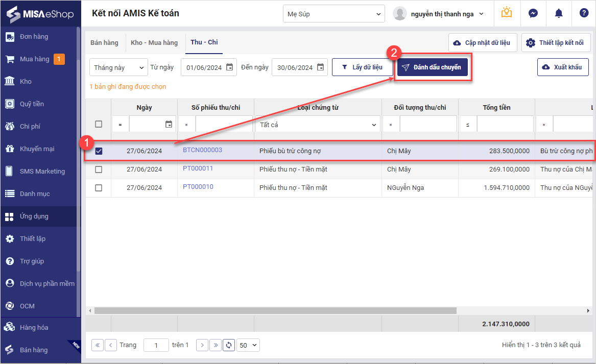The width and height of the screenshot is (596, 364).
Task: Open calendar icon in Ngày filter
Action: [x=169, y=124]
